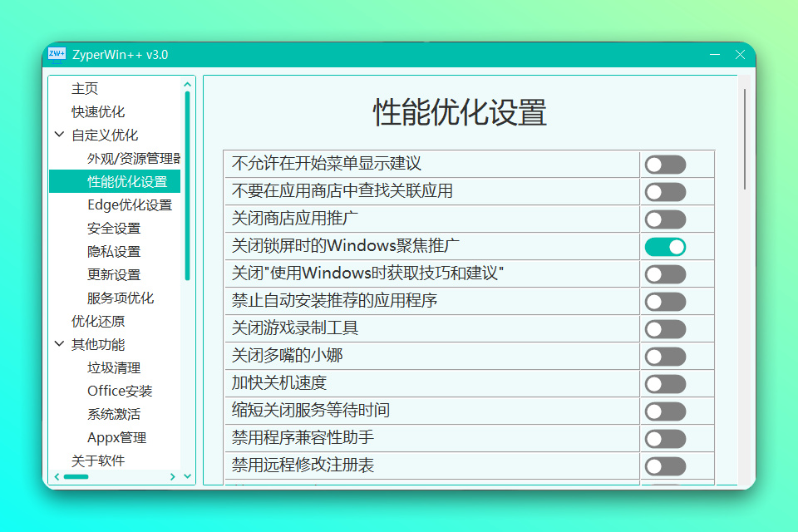The height and width of the screenshot is (532, 798).
Task: Click sidebar scroll down arrow
Action: click(187, 476)
